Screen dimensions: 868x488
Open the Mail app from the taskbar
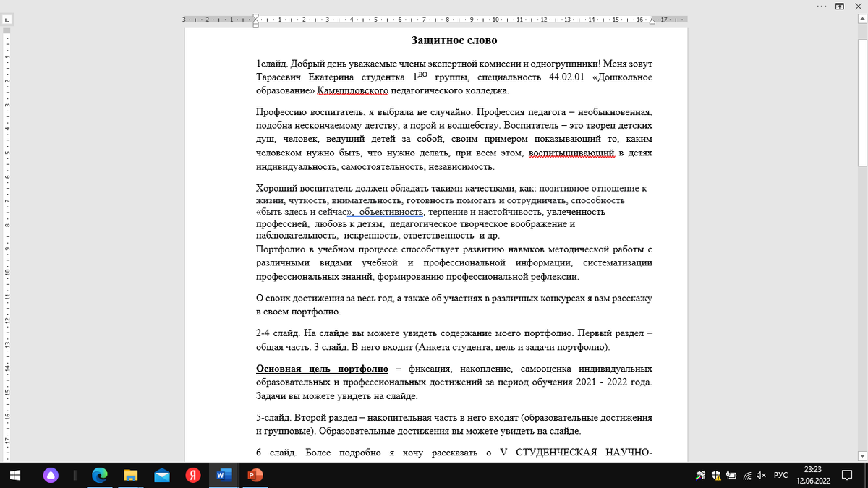[161, 475]
